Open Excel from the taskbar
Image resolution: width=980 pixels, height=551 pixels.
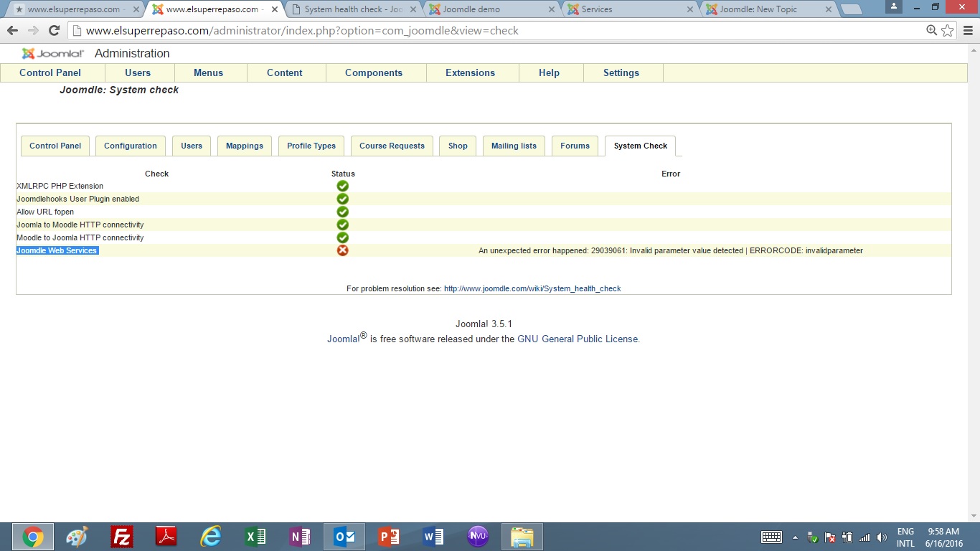coord(255,537)
